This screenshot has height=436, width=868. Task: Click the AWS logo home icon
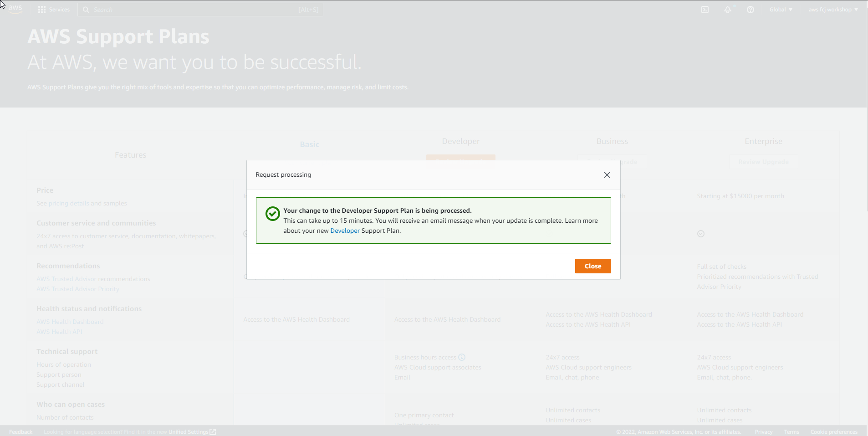15,9
